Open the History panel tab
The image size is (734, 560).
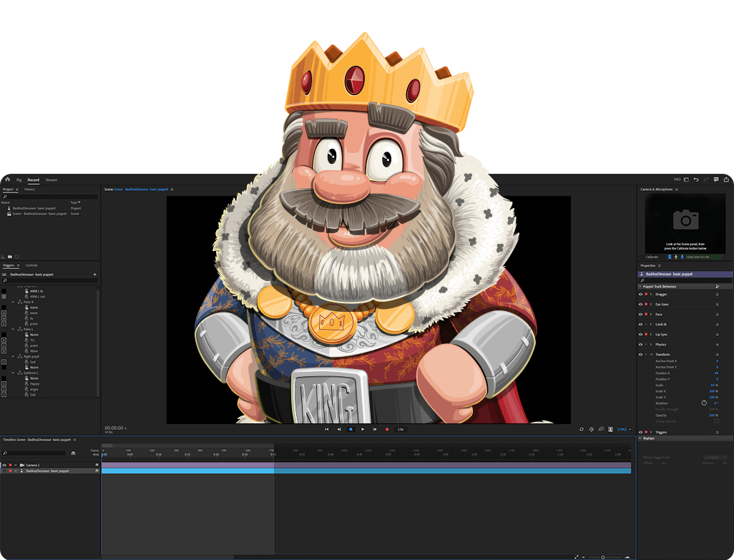point(29,190)
